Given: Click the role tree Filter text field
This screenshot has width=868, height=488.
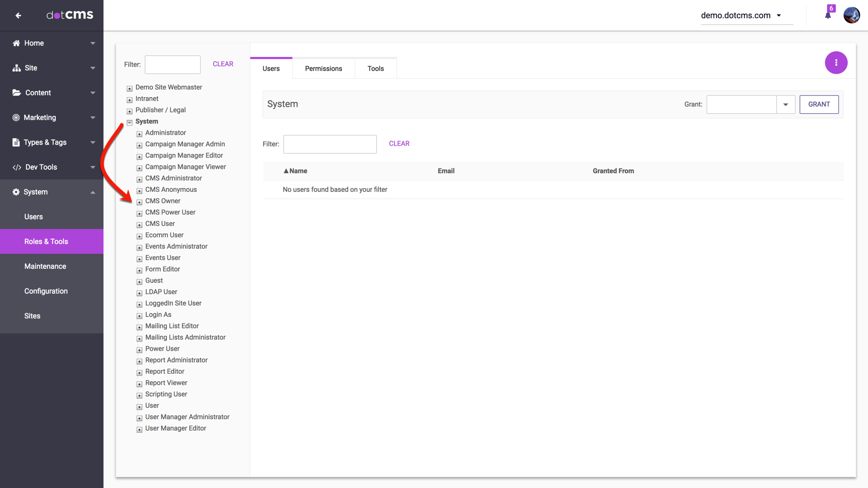Looking at the screenshot, I should (x=173, y=65).
